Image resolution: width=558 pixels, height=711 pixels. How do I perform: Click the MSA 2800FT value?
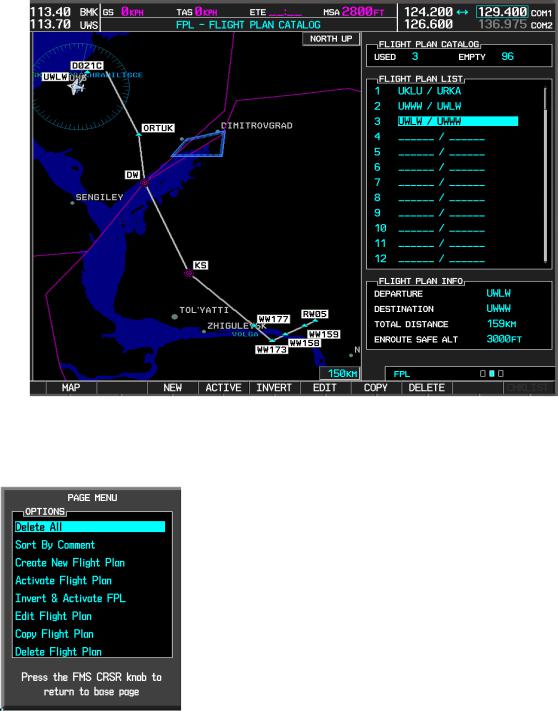363,12
